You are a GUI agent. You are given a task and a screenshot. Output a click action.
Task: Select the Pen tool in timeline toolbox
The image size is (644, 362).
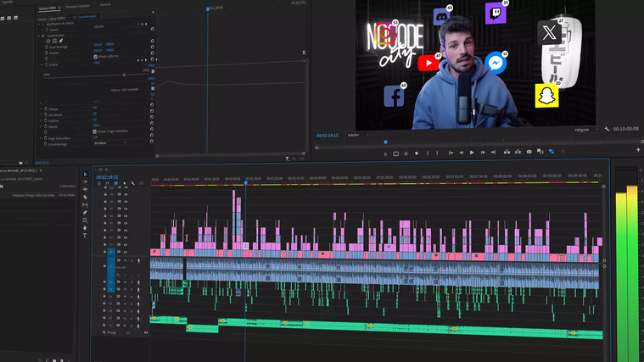[x=85, y=213]
